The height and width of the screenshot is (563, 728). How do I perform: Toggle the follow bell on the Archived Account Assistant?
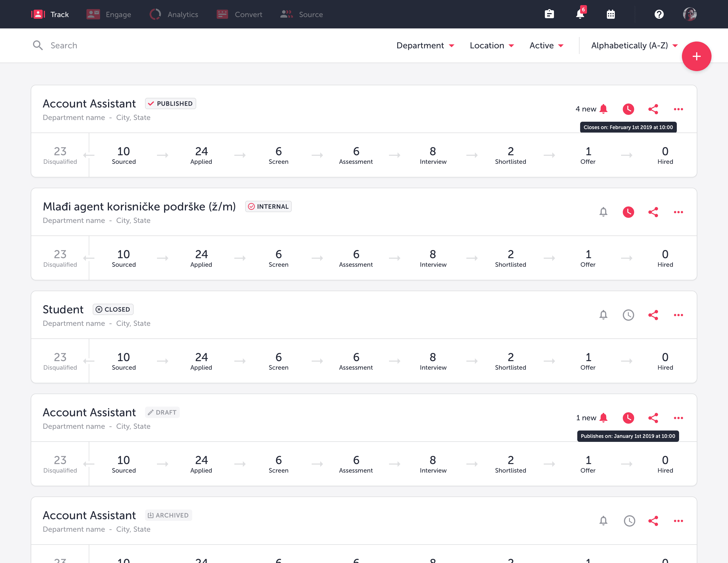click(603, 521)
